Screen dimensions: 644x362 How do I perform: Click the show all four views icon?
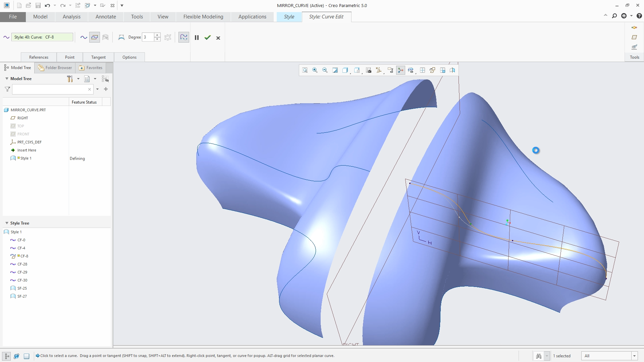[x=423, y=70]
